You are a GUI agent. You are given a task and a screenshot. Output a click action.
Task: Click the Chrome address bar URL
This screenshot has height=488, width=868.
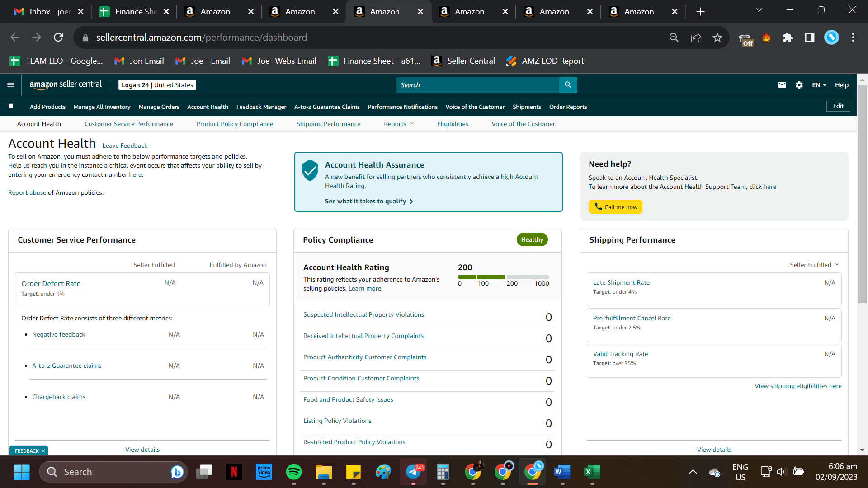pyautogui.click(x=201, y=38)
